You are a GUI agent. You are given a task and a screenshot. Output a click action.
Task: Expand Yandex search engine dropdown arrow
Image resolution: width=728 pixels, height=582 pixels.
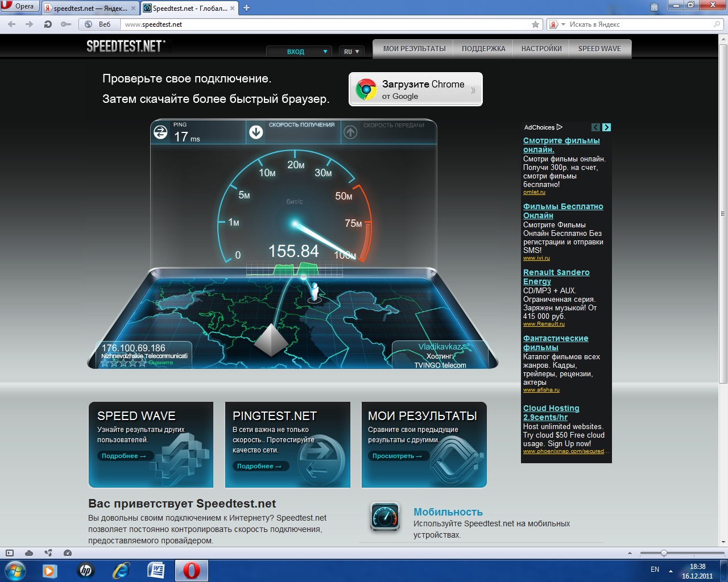coord(564,24)
